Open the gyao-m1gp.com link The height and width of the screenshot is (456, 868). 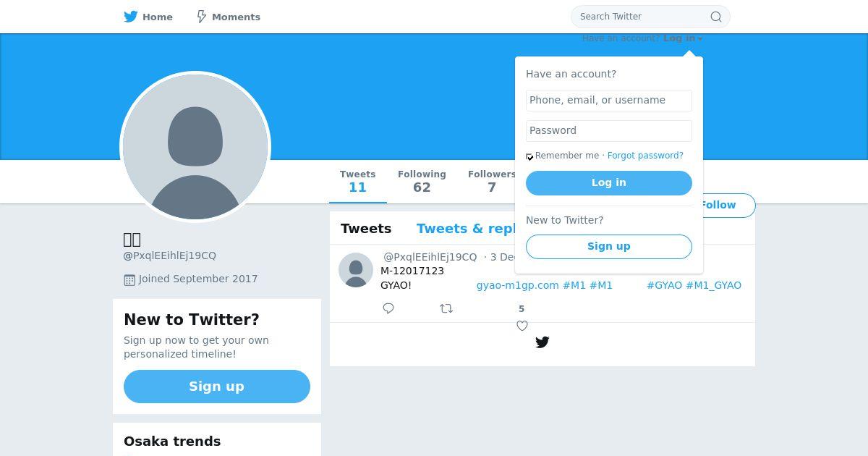(x=518, y=285)
